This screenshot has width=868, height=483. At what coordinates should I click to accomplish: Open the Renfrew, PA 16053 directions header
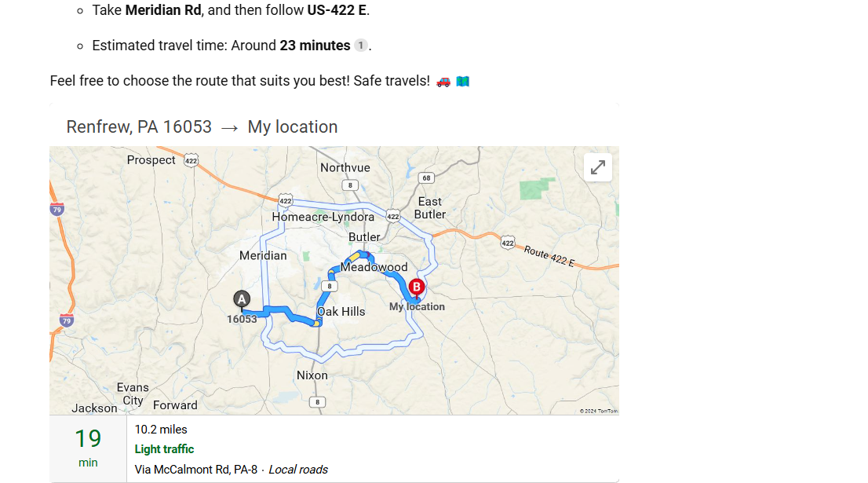click(202, 127)
